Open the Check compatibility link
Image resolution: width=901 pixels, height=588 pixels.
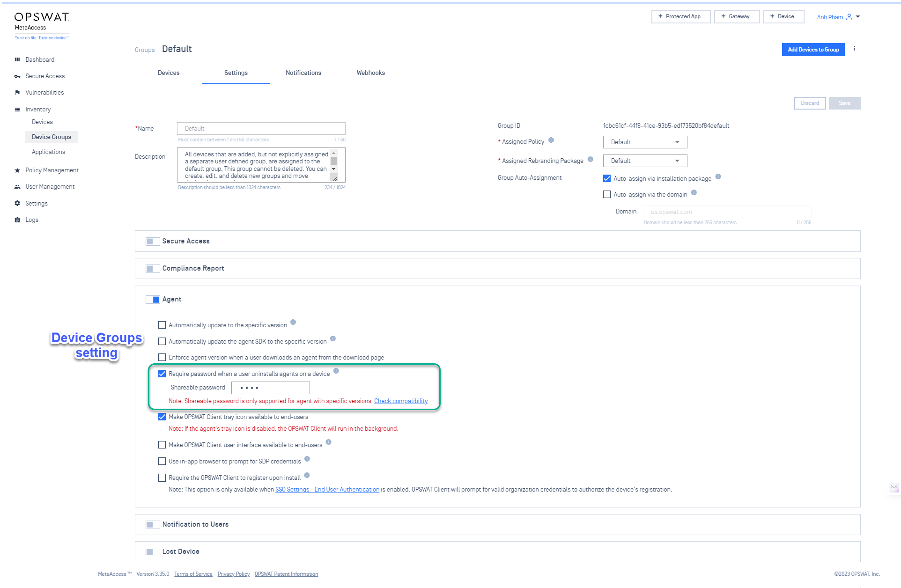click(x=401, y=401)
